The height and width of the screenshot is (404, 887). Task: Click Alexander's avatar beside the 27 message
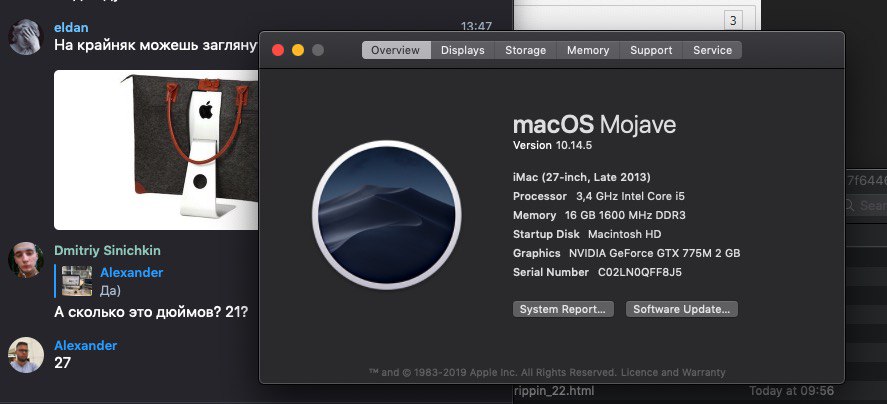point(26,355)
